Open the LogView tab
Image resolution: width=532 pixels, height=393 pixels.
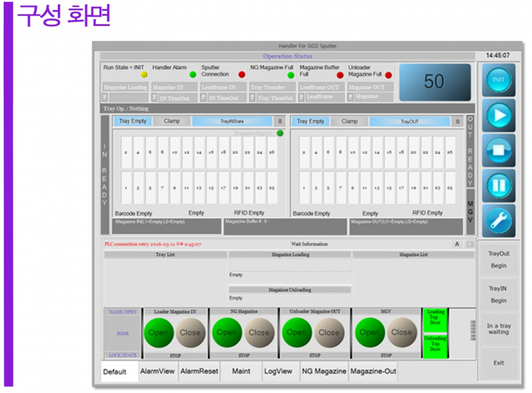coord(279,371)
